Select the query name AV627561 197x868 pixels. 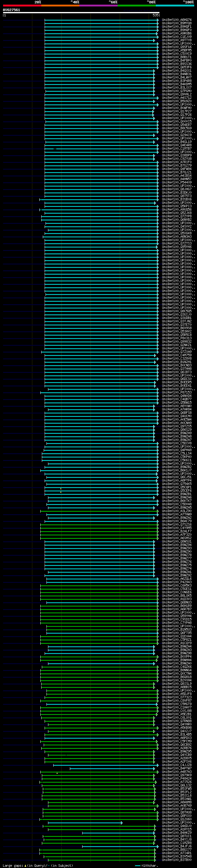(11, 10)
